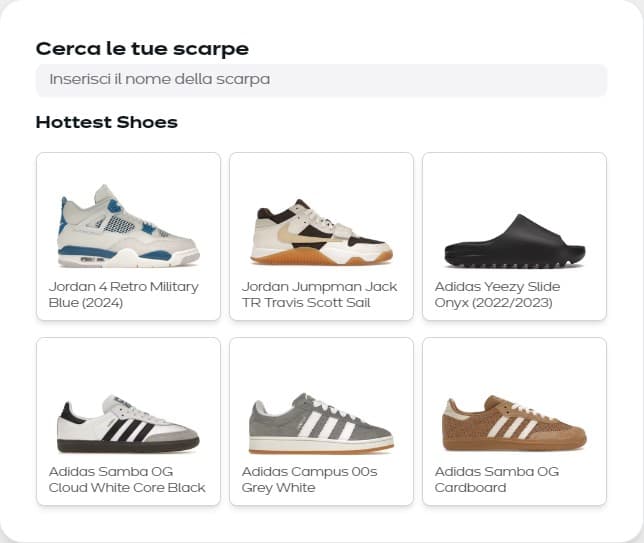Click the 'Adidas Yeezy Slide Onyx (2022/2023)' text
The width and height of the screenshot is (644, 543).
(497, 294)
